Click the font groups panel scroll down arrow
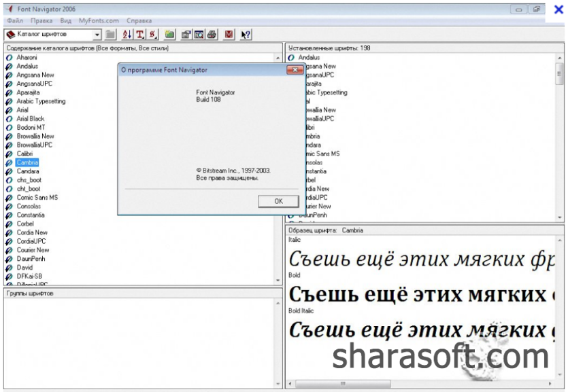Image resolution: width=568 pixels, height=392 pixels. coord(278,384)
